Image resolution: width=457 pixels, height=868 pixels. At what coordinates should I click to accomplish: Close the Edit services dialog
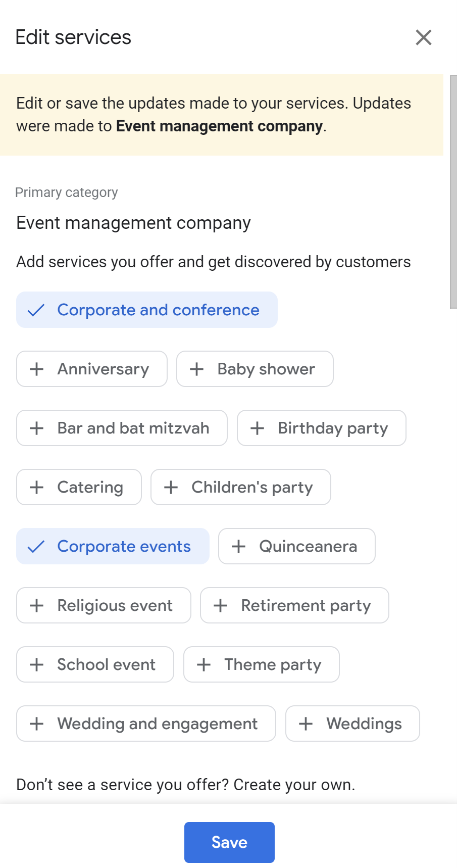(423, 37)
